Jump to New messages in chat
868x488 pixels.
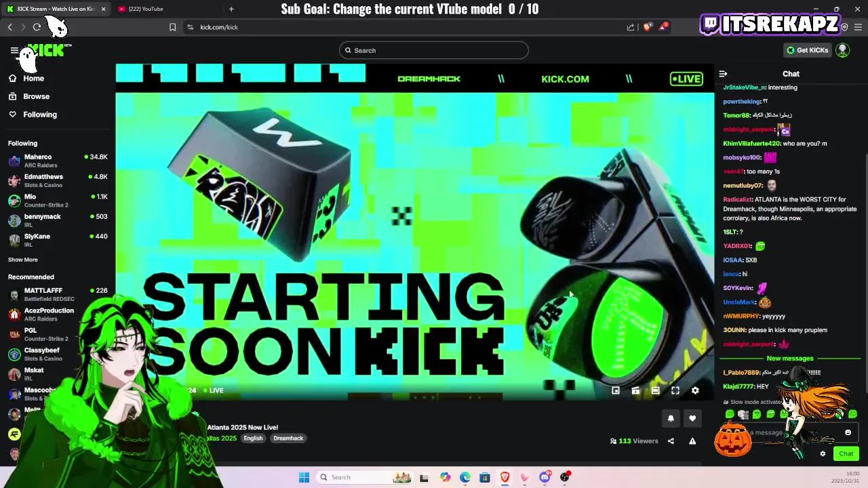coord(790,359)
